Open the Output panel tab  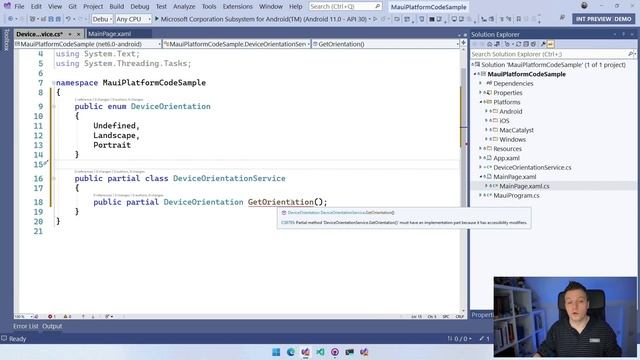(52, 326)
